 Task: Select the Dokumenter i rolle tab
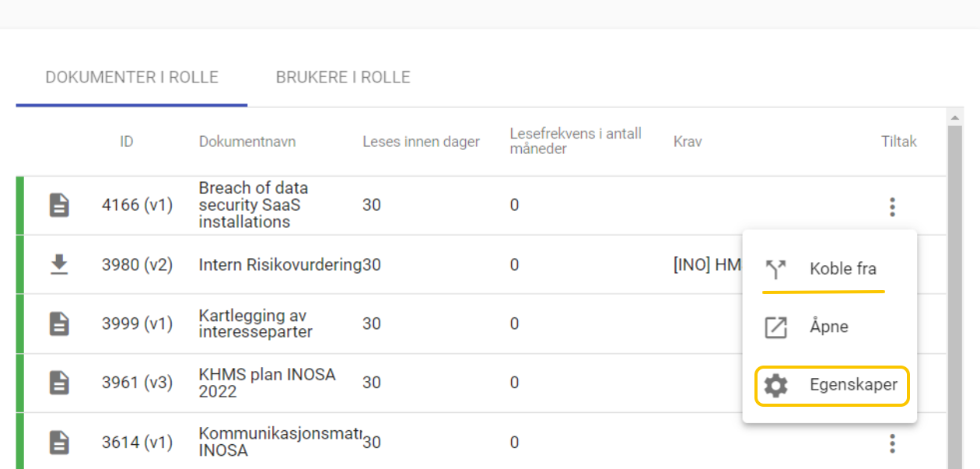(131, 78)
